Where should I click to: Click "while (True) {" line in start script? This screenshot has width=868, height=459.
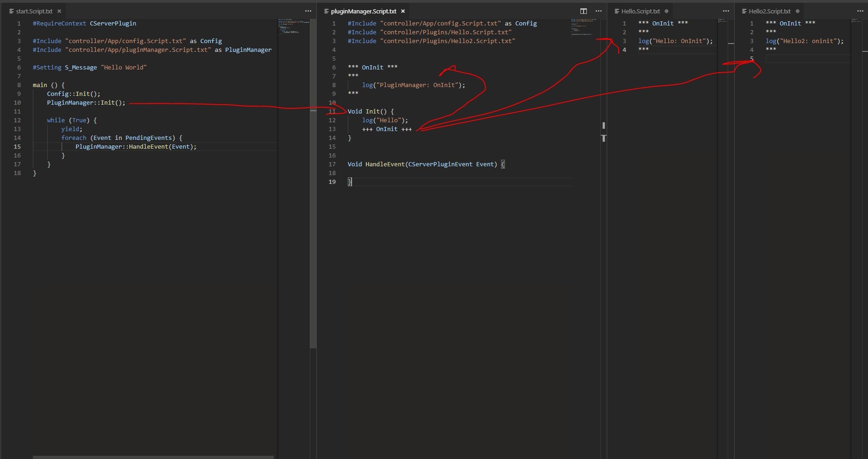click(x=72, y=120)
